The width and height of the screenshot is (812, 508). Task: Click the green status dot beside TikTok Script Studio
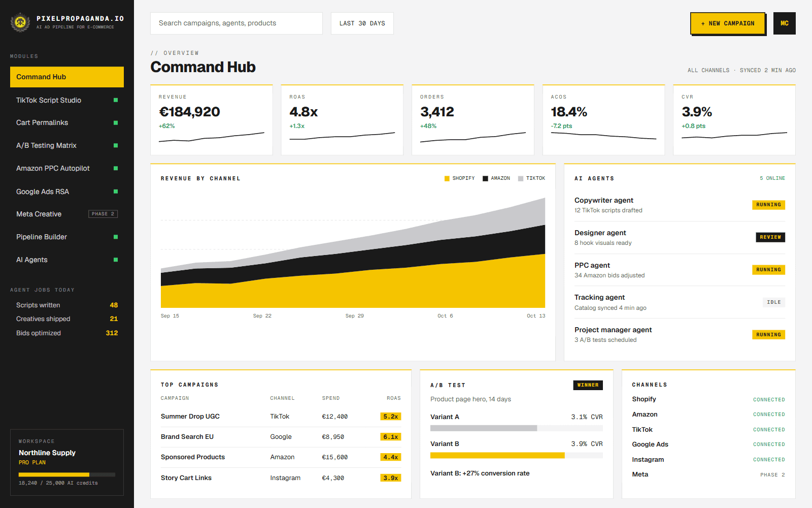[116, 100]
